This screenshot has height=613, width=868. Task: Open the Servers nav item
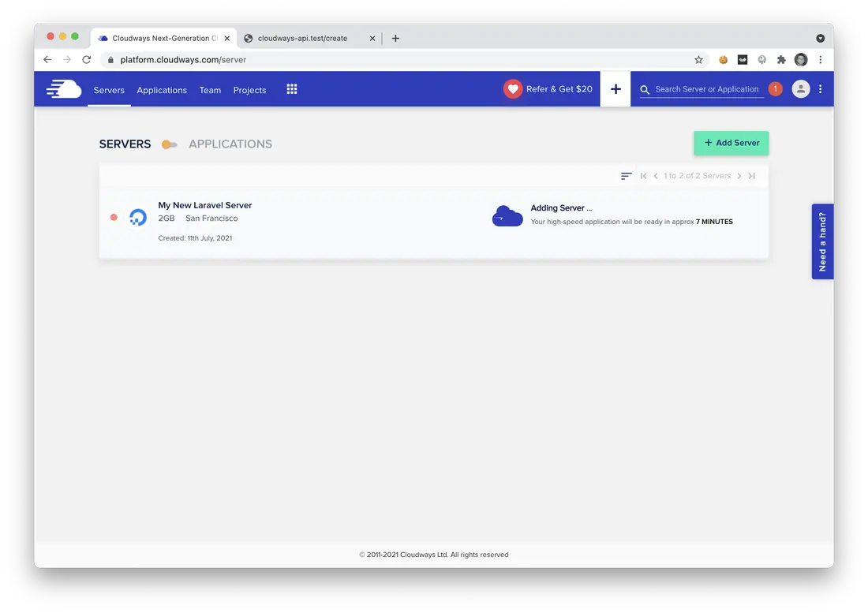109,90
